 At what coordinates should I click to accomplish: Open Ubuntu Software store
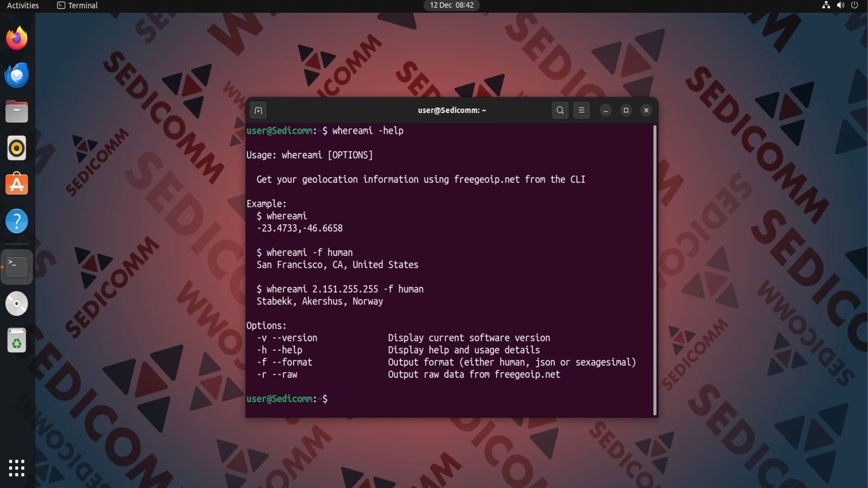point(17,184)
